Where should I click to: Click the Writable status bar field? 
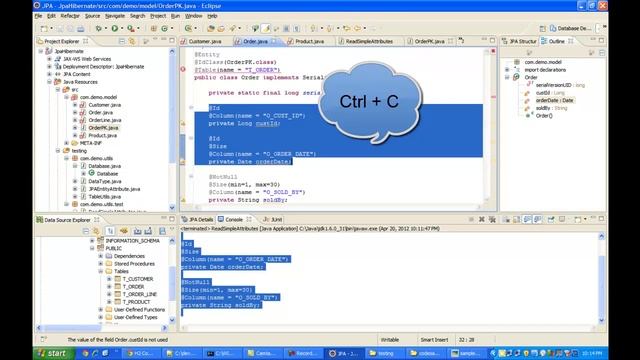click(390, 340)
